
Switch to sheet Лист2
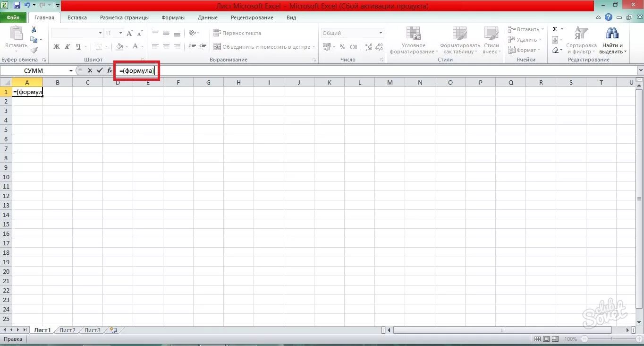(x=68, y=330)
